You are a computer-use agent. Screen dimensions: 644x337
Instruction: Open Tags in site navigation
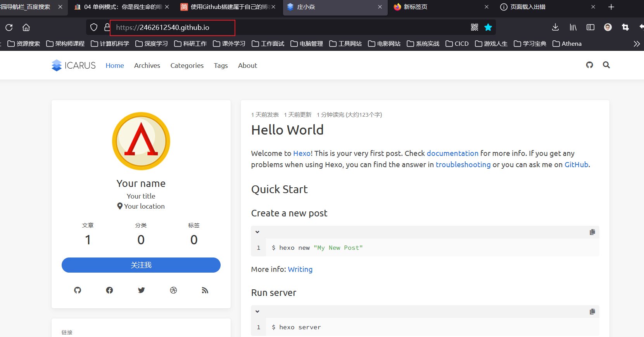[221, 66]
